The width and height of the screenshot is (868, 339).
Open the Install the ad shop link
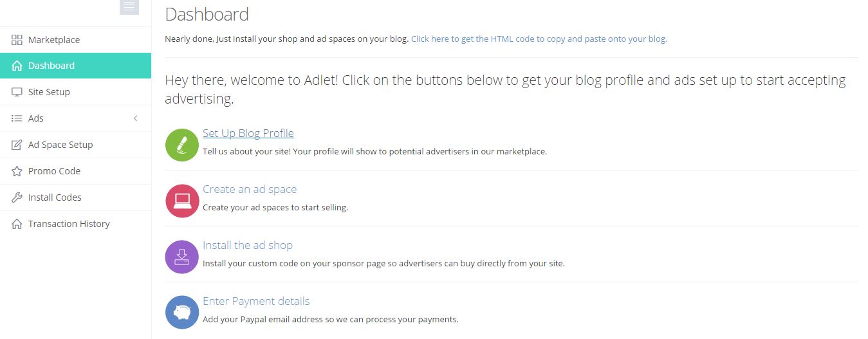248,245
